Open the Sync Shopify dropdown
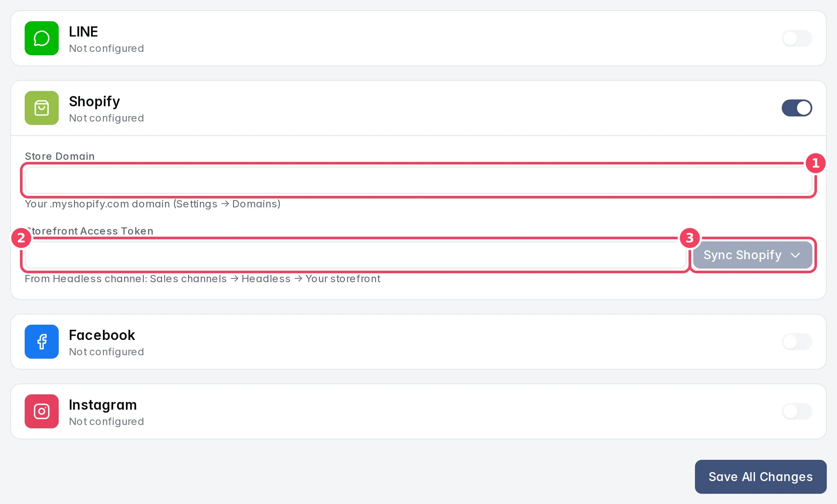The width and height of the screenshot is (837, 504). (752, 255)
